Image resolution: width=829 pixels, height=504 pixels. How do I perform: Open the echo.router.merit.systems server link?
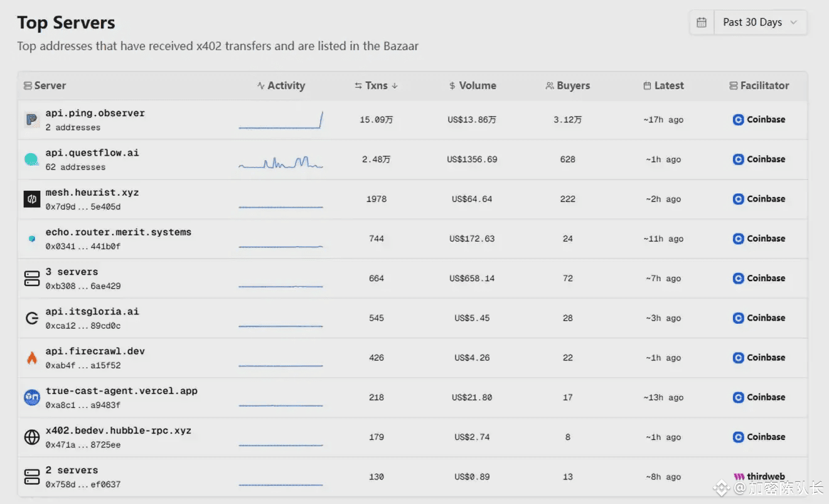coord(118,232)
